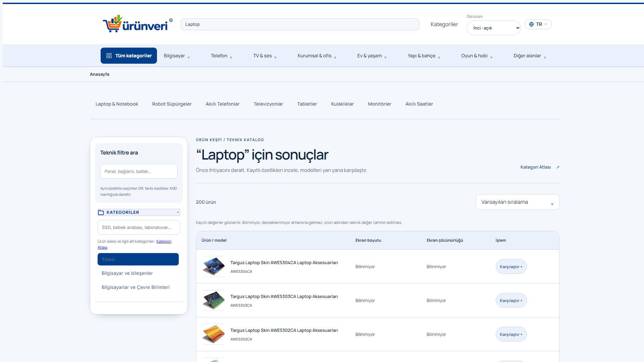Expand the Kurumsal & ofis menu

click(317, 56)
